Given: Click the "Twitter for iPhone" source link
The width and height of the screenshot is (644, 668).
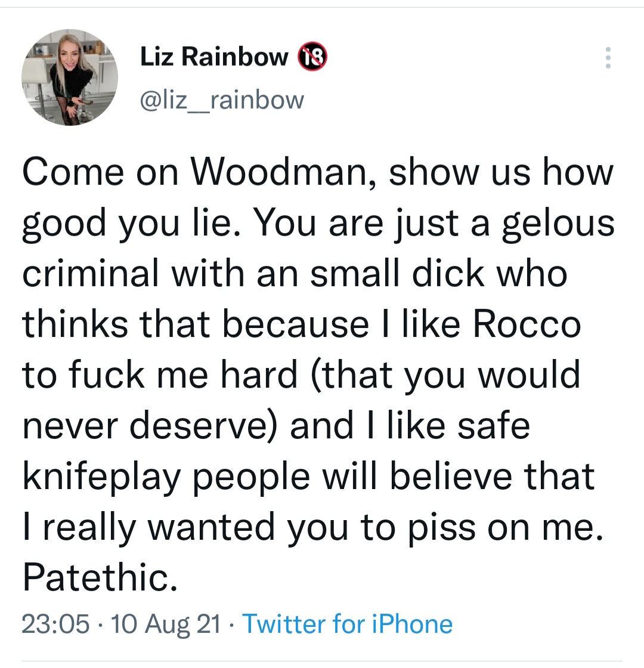Looking at the screenshot, I should [x=348, y=624].
